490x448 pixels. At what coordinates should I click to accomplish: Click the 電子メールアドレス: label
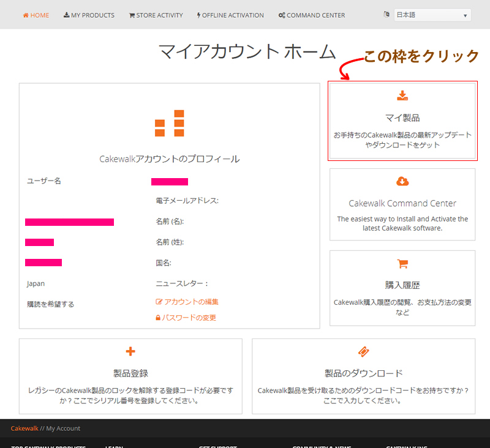[x=187, y=201]
